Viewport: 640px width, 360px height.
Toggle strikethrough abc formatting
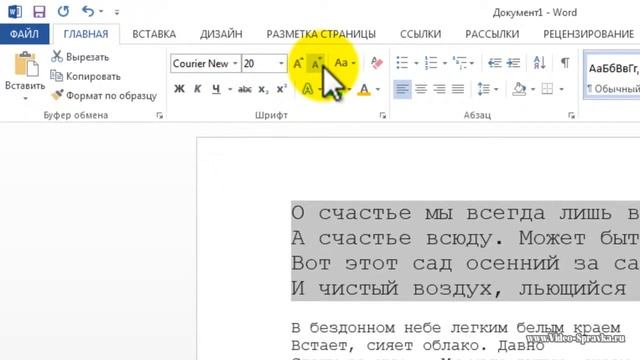244,89
